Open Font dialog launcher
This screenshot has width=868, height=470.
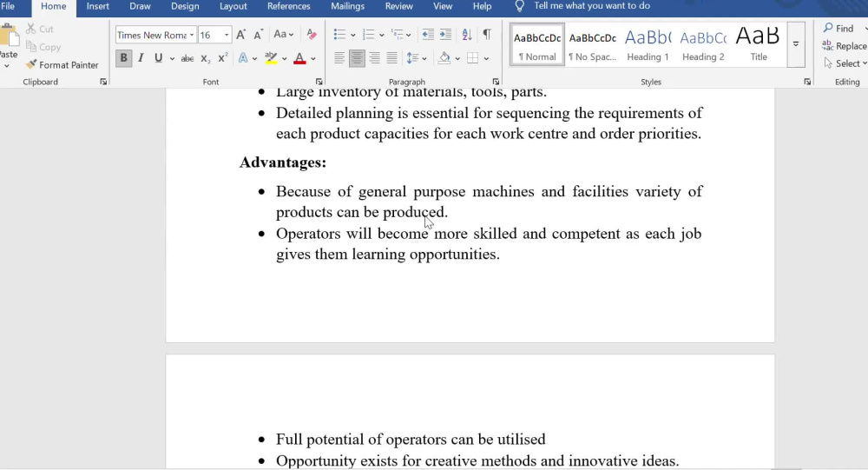click(x=319, y=82)
